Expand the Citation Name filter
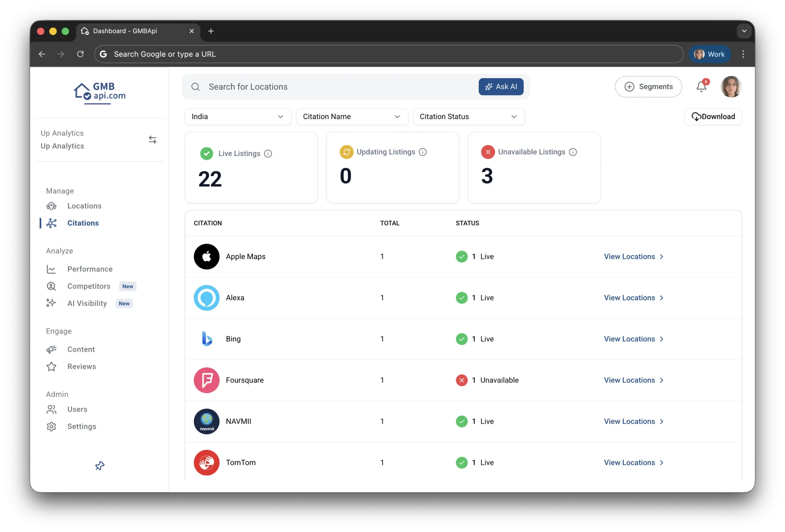The height and width of the screenshot is (532, 785). tap(352, 117)
